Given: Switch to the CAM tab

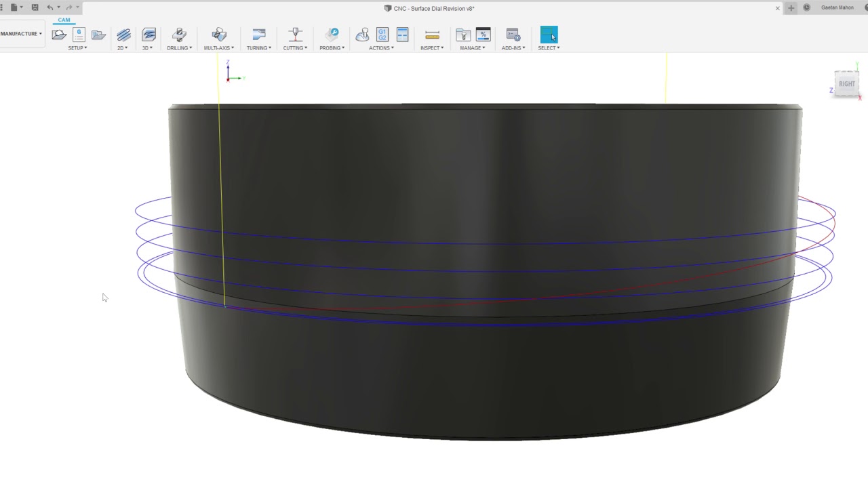Looking at the screenshot, I should pos(64,20).
